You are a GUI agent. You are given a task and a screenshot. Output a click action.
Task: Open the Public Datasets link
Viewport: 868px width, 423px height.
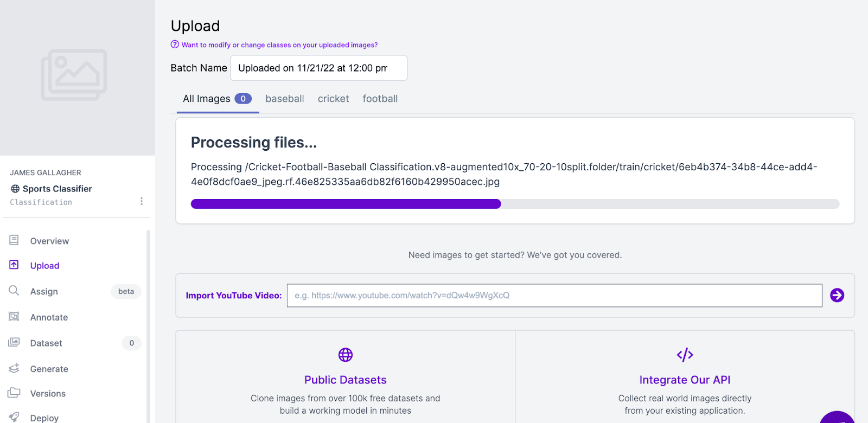345,380
